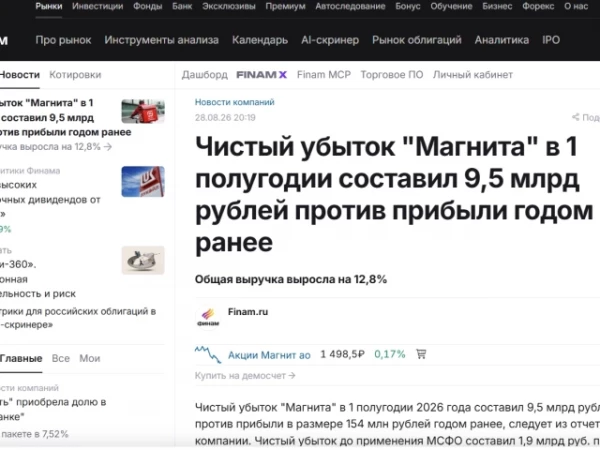Click the Новости компаний category link
The image size is (600, 450).
tap(235, 102)
